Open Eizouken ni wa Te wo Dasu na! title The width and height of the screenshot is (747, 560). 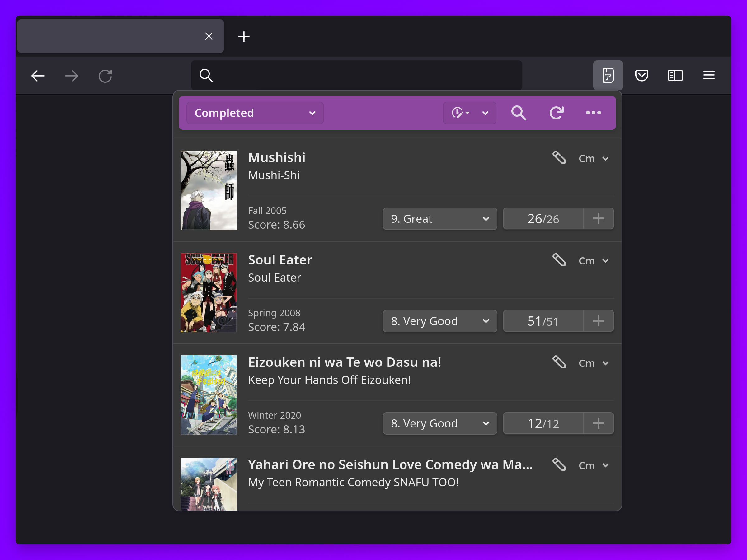click(x=345, y=362)
